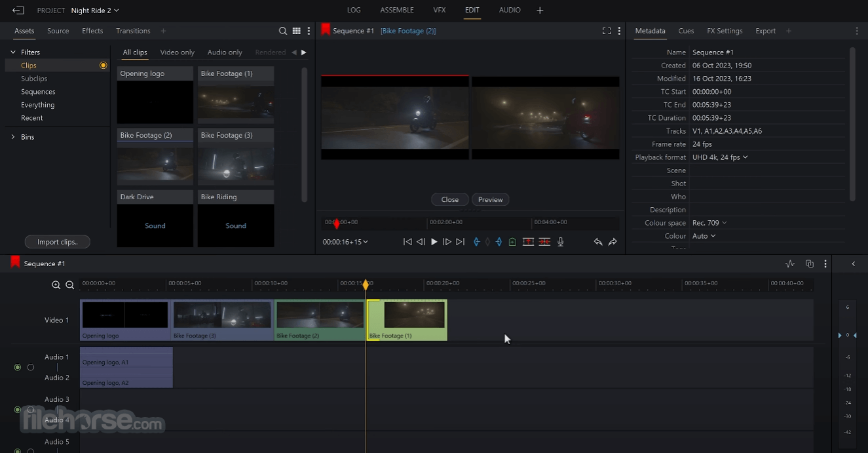Image resolution: width=868 pixels, height=453 pixels.
Task: Expand the Bins tree section
Action: coord(13,137)
